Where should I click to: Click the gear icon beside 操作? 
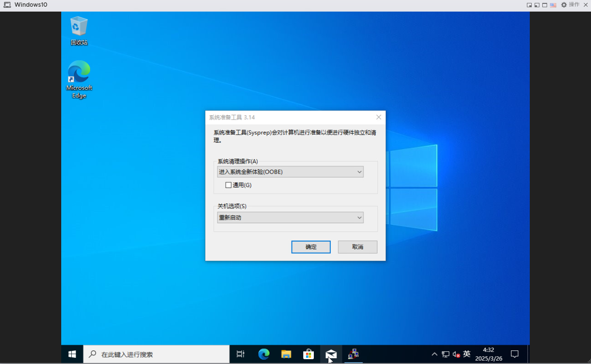point(564,5)
